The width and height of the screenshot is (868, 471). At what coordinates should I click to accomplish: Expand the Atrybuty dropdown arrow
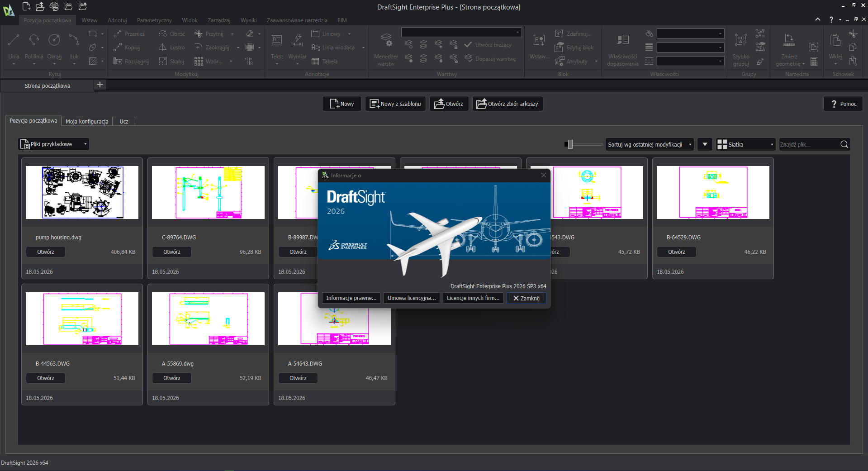point(596,62)
